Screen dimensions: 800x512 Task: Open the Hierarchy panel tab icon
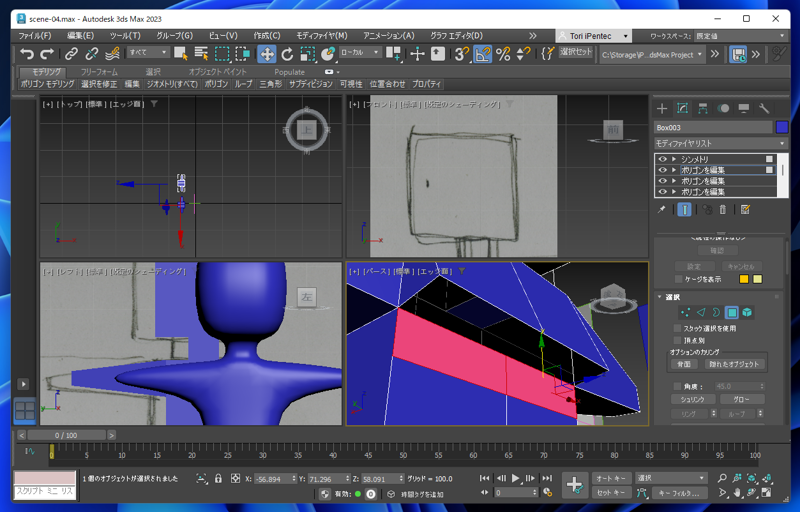tap(703, 108)
